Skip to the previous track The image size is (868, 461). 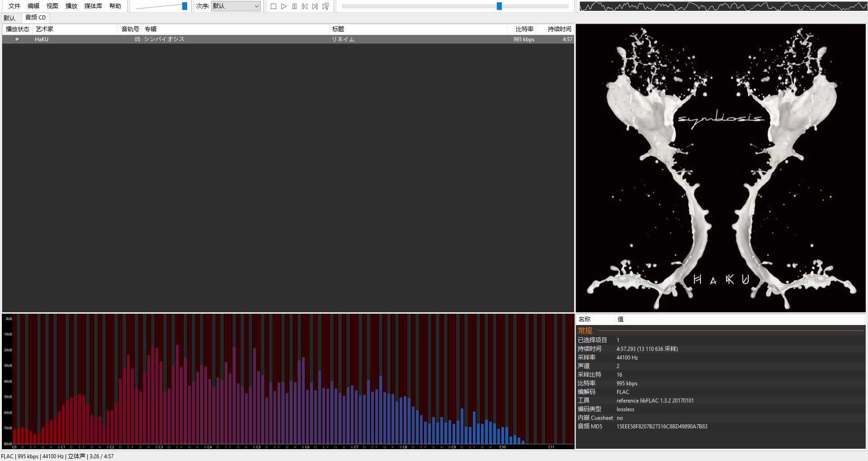(305, 6)
